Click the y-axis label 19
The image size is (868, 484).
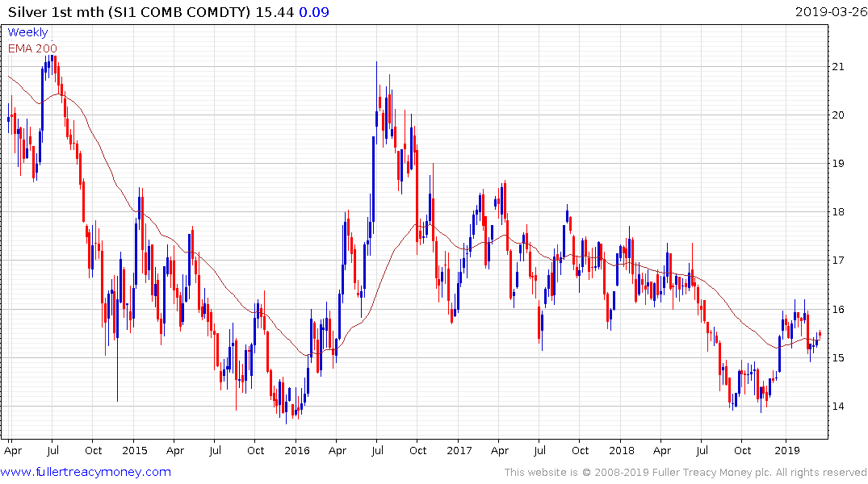838,164
